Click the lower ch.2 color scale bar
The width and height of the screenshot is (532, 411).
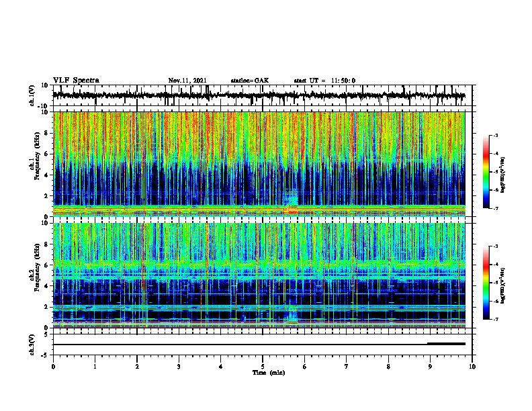tap(486, 283)
